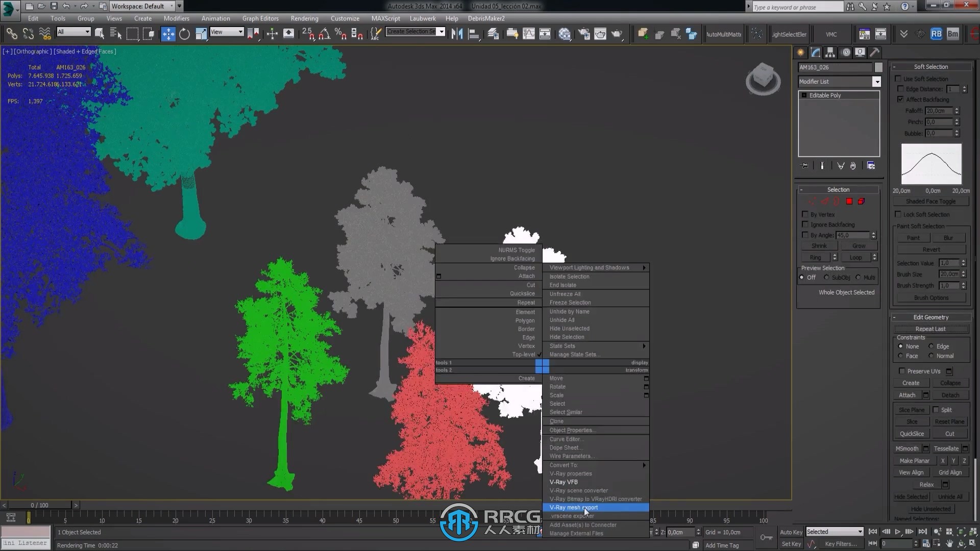Click the autoMultiMatt icon in toolbar

(x=724, y=34)
